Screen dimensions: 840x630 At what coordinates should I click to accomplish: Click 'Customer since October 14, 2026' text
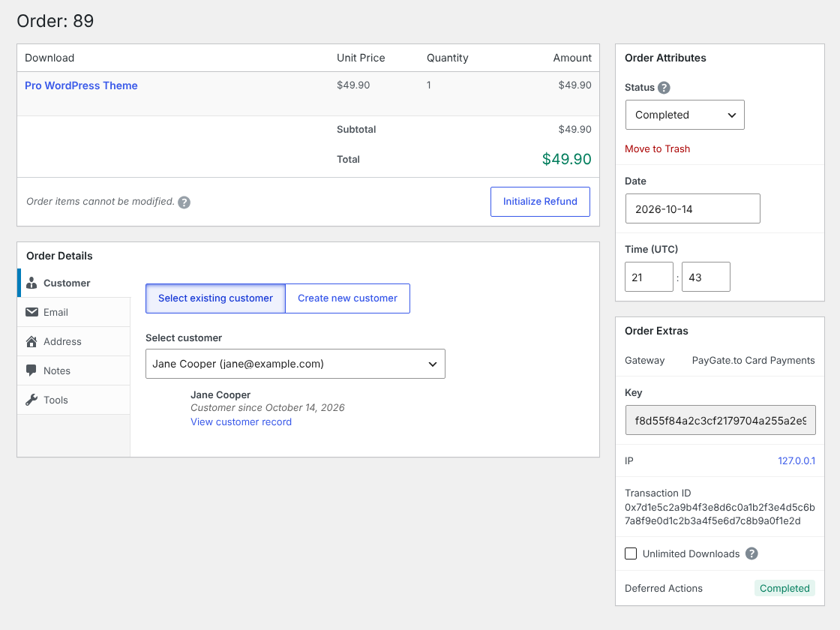click(267, 408)
